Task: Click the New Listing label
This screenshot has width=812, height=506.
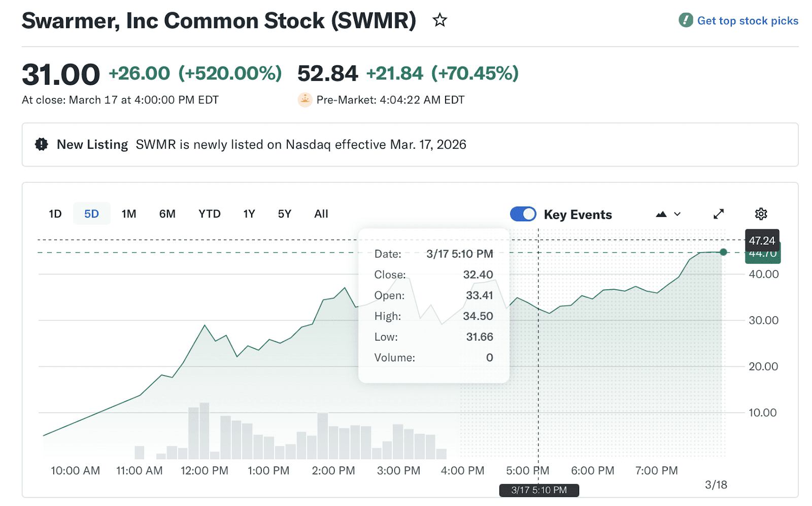Action: pos(92,145)
